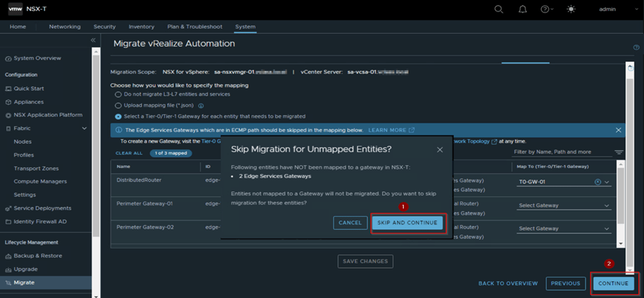
Task: Select 'Do not migrate L3-L7 entities' radio
Action: [x=118, y=94]
